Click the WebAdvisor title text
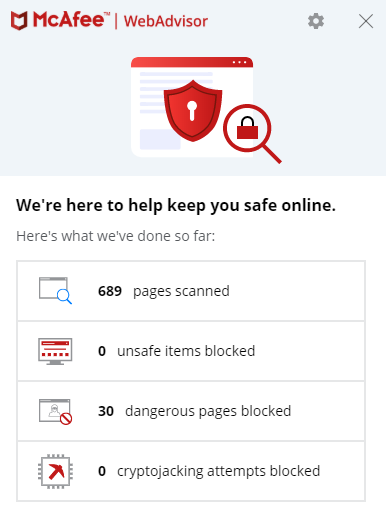 pyautogui.click(x=166, y=21)
